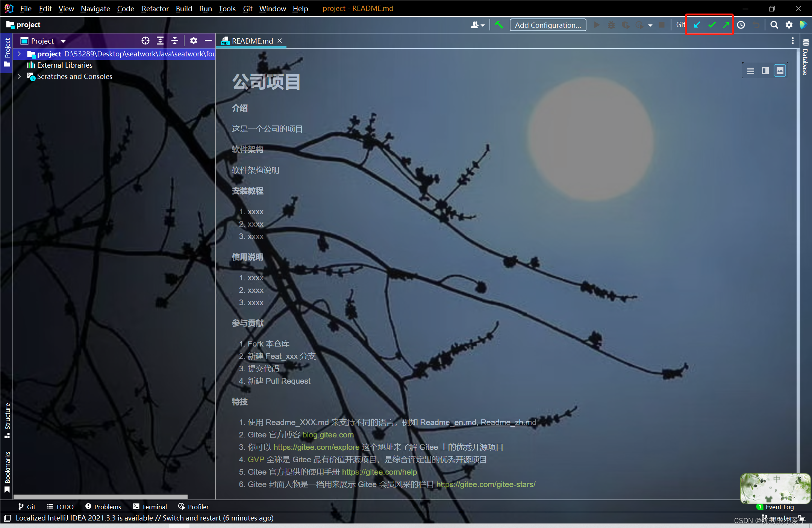Click project breadcrumb in navigation bar

click(23, 25)
